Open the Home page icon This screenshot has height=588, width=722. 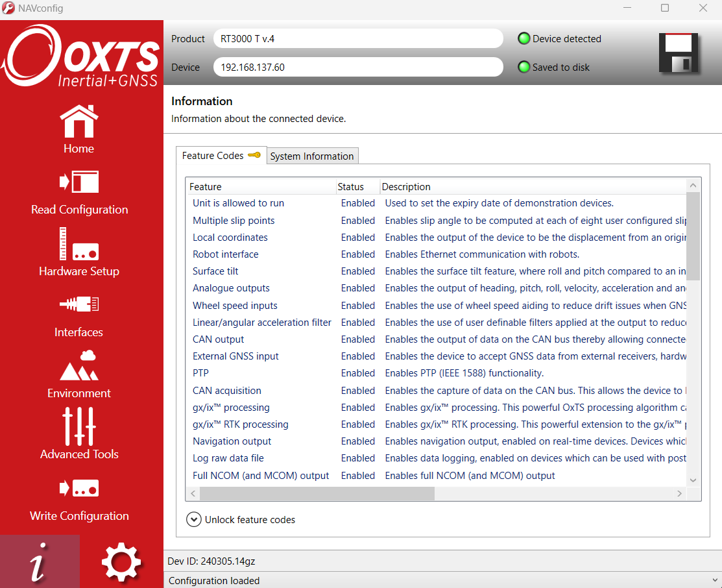click(78, 121)
